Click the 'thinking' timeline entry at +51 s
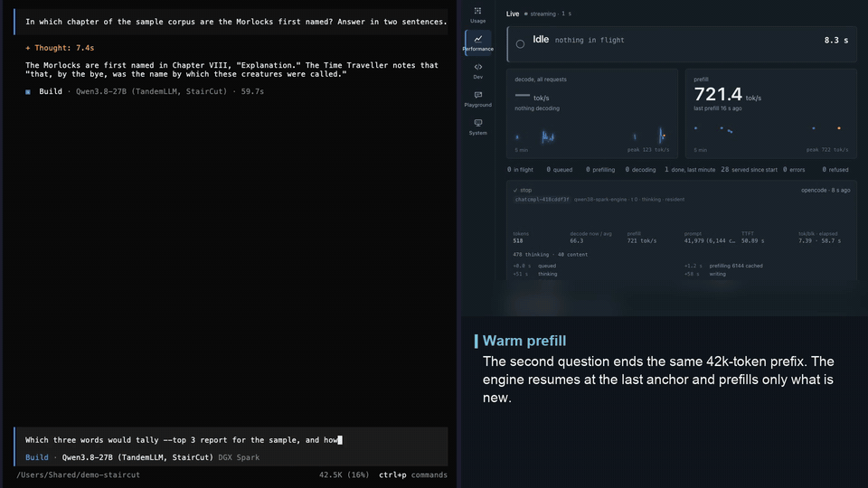Viewport: 868px width, 488px height. point(548,275)
